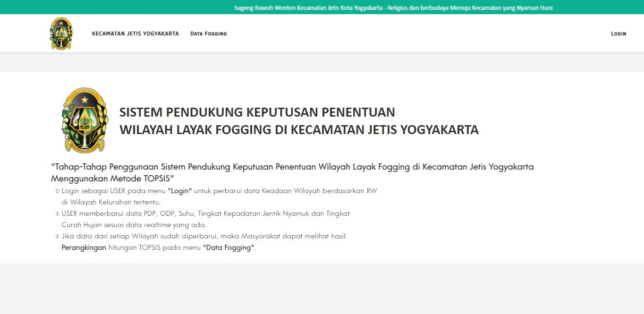Click the Jika data dari setiap Wilayah sentence
The height and width of the screenshot is (314, 644).
(x=203, y=236)
